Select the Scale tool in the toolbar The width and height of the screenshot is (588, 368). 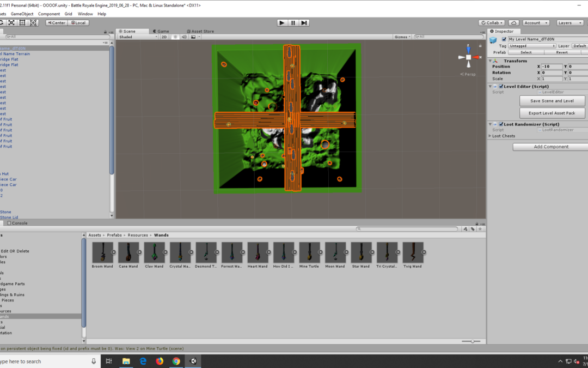pos(11,23)
